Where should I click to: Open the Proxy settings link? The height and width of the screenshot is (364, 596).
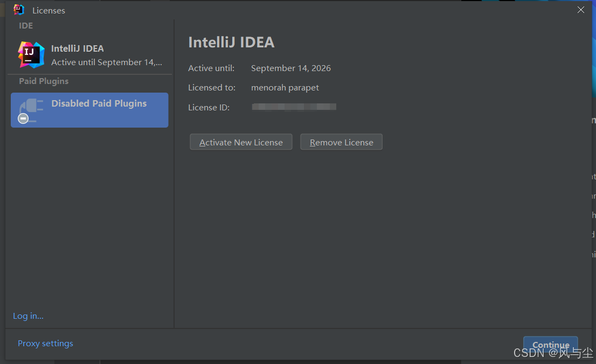45,344
